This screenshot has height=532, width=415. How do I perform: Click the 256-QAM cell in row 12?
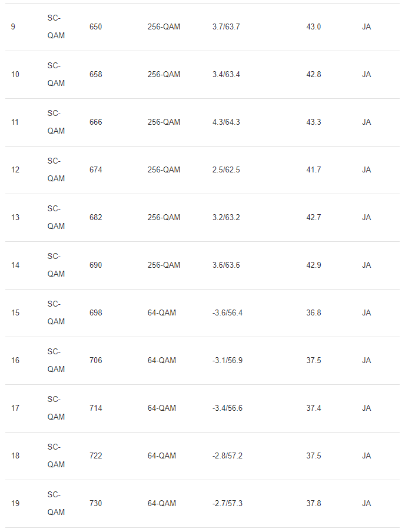pyautogui.click(x=164, y=170)
